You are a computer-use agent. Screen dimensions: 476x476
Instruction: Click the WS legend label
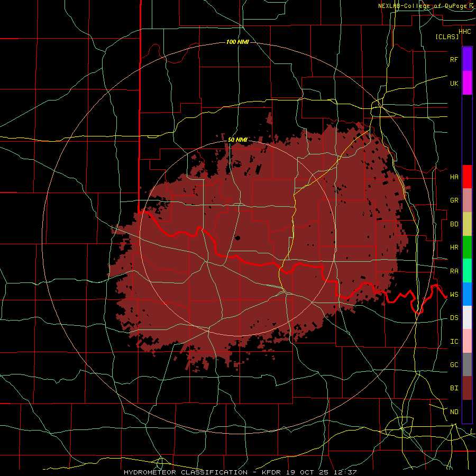pos(454,295)
